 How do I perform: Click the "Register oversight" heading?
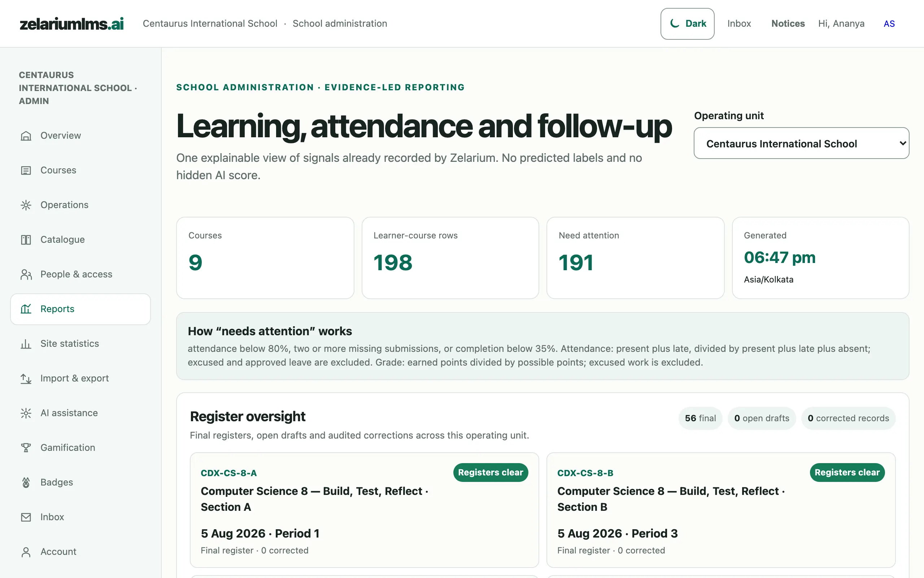pyautogui.click(x=248, y=416)
